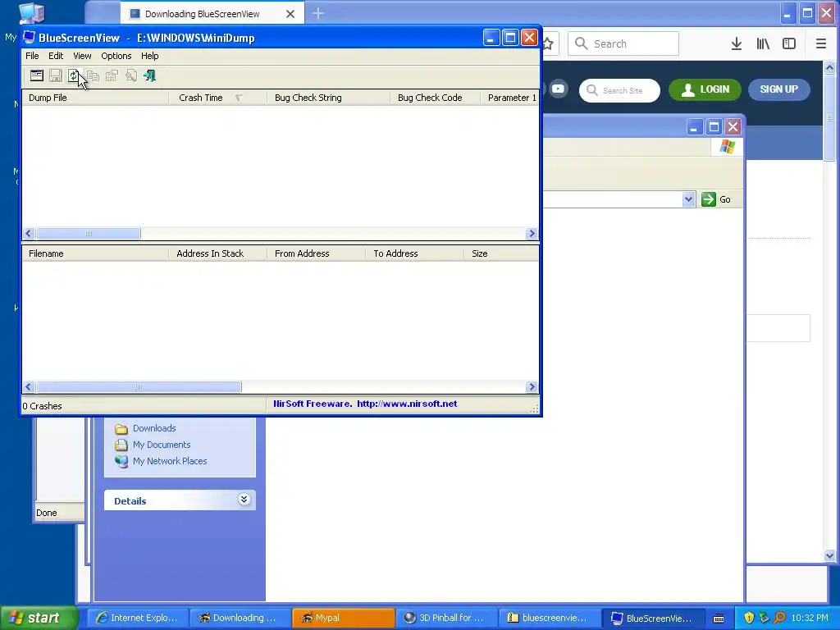Open the File menu in BlueScreenView
This screenshot has width=840, height=630.
tap(32, 56)
